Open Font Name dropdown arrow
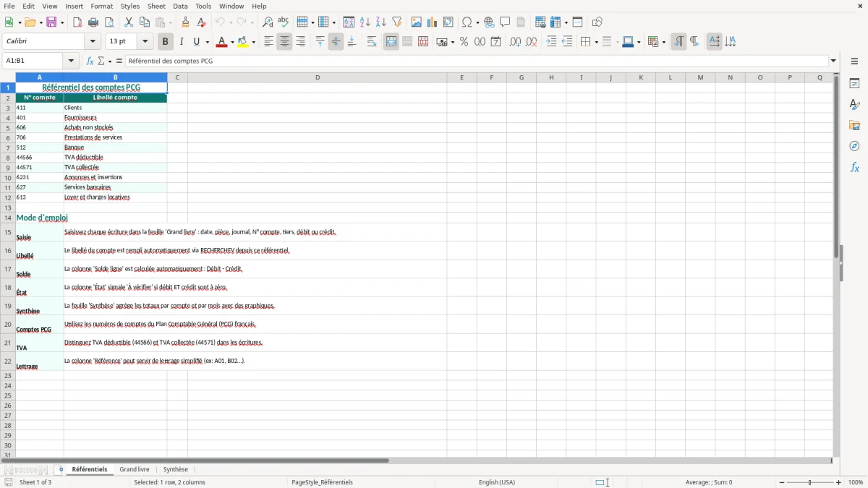The width and height of the screenshot is (868, 488). (x=92, y=42)
